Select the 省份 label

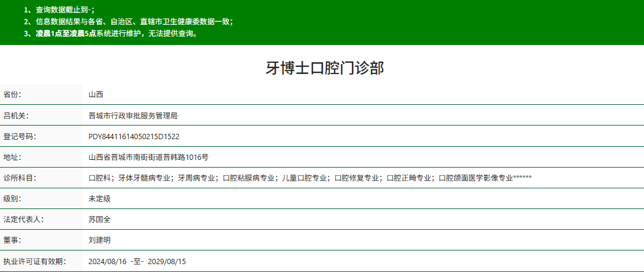click(12, 95)
